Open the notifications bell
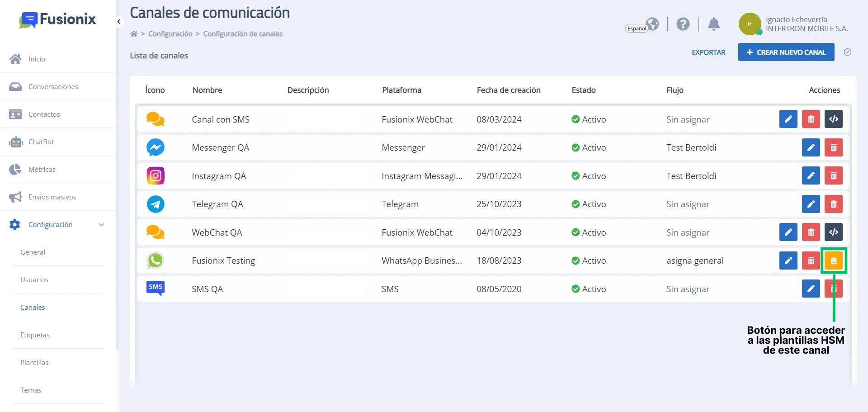This screenshot has height=412, width=868. (x=713, y=24)
